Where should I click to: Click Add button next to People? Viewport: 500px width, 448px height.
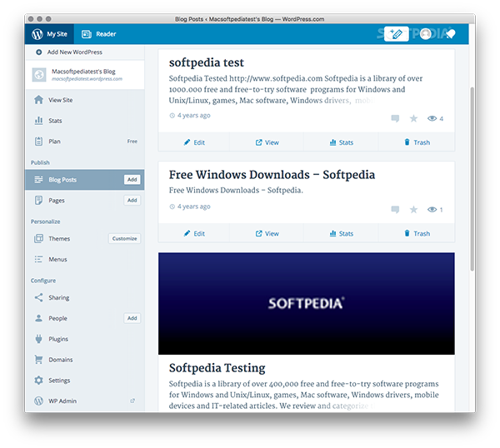tap(132, 318)
